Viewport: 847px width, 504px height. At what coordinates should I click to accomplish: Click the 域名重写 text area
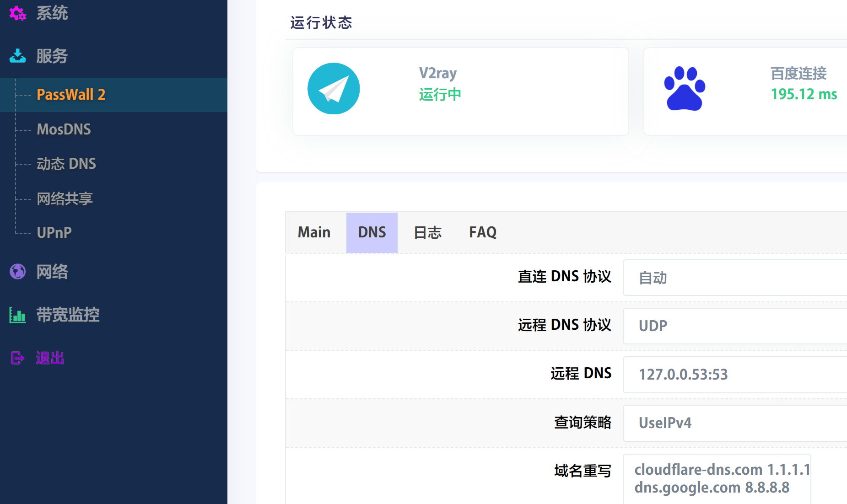point(717,479)
